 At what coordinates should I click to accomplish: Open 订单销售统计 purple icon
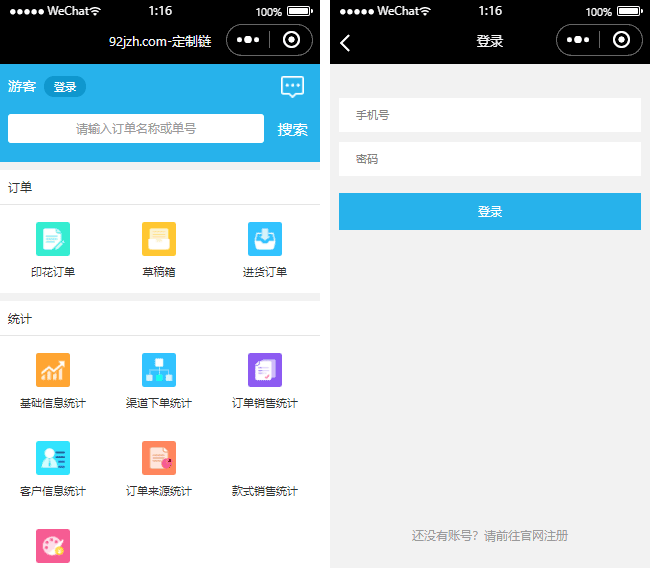click(265, 370)
